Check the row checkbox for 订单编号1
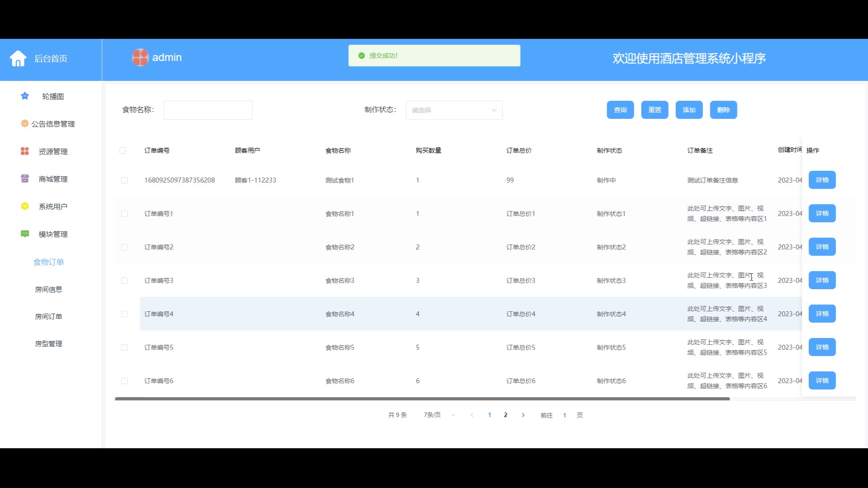Image resolution: width=868 pixels, height=488 pixels. [124, 214]
